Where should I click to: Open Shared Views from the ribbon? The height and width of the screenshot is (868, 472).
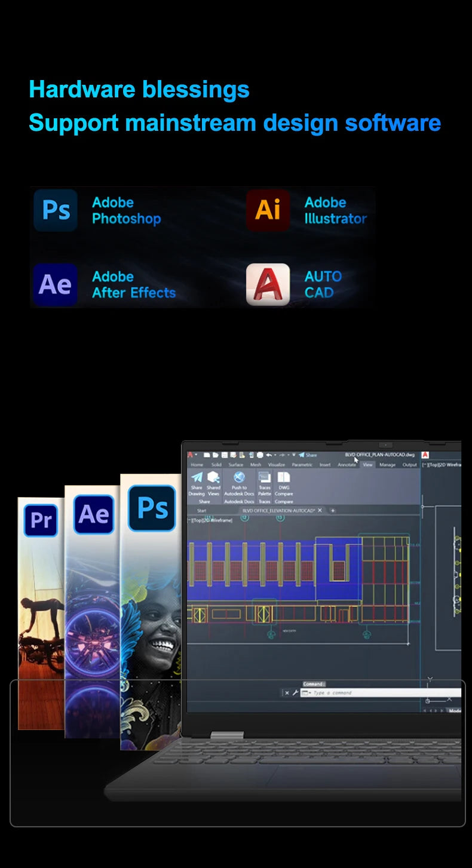(x=213, y=480)
